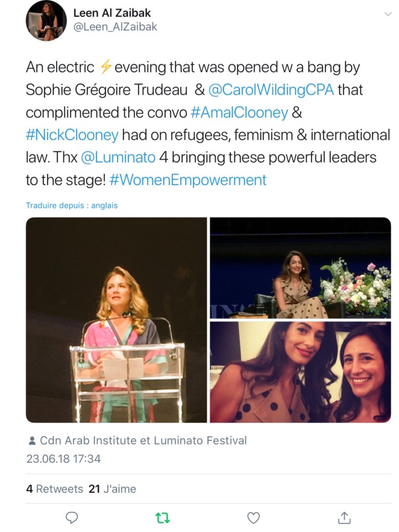The image size is (399, 532).
Task: Enlarge the photo of the speaker at the podium
Action: coord(116,319)
